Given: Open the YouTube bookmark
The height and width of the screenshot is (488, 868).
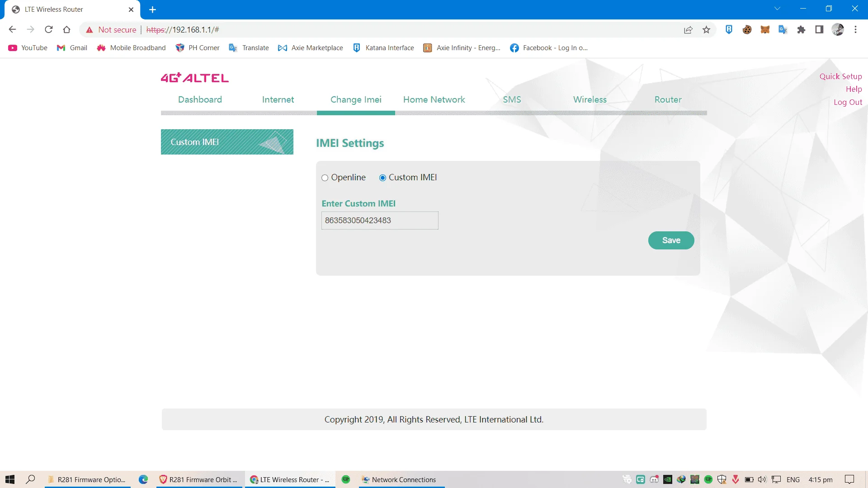Looking at the screenshot, I should pyautogui.click(x=28, y=48).
